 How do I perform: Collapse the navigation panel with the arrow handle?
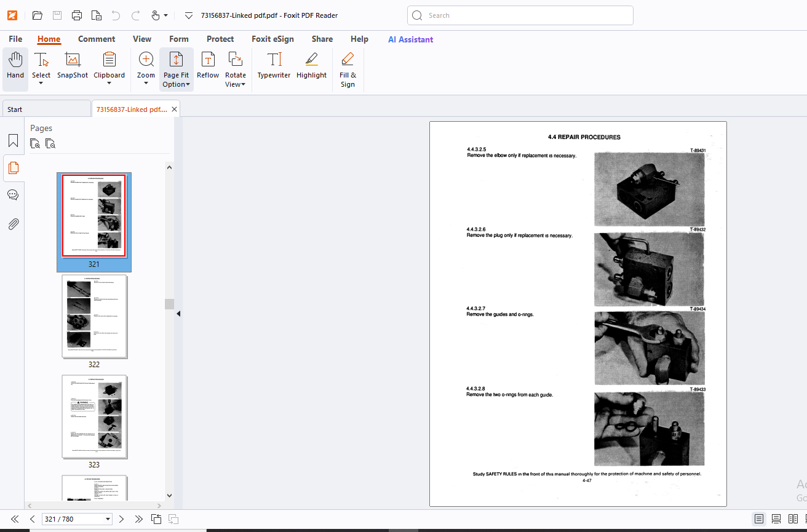coord(178,314)
